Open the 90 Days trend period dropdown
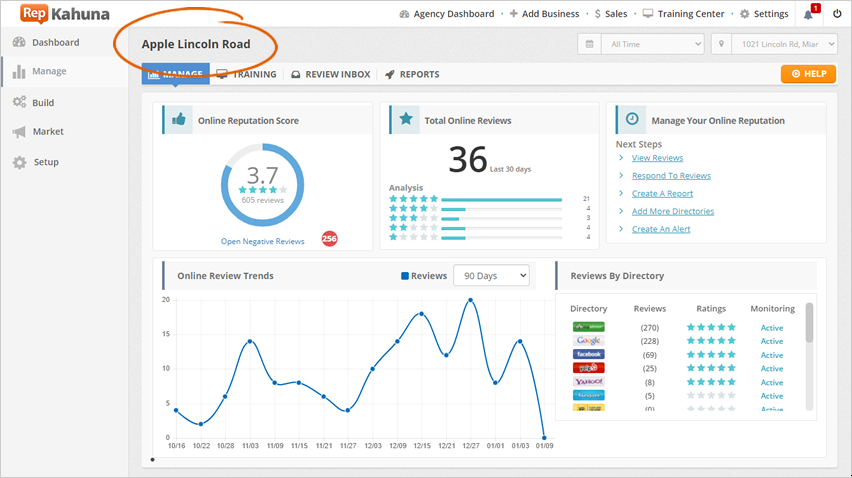 click(491, 276)
